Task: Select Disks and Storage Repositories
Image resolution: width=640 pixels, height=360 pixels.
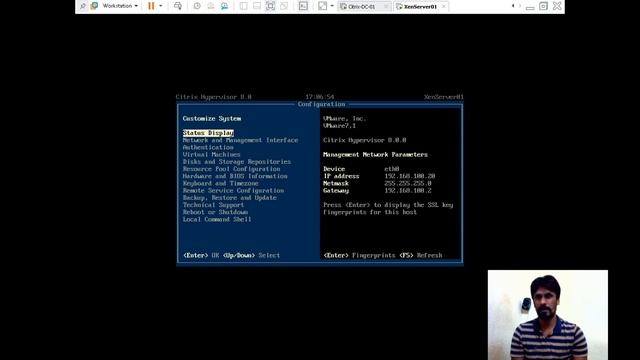Action: click(237, 162)
